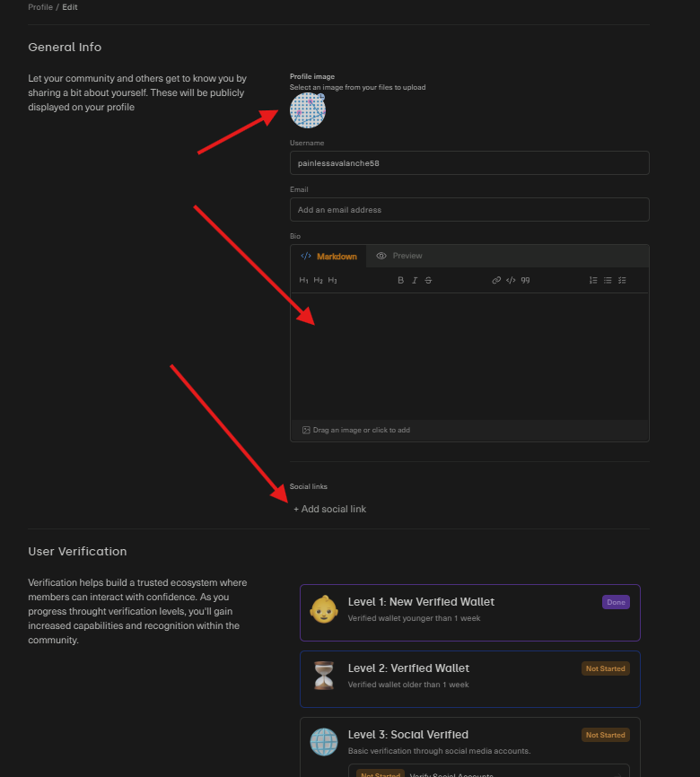Apply H2 heading in bio toolbar

318,281
